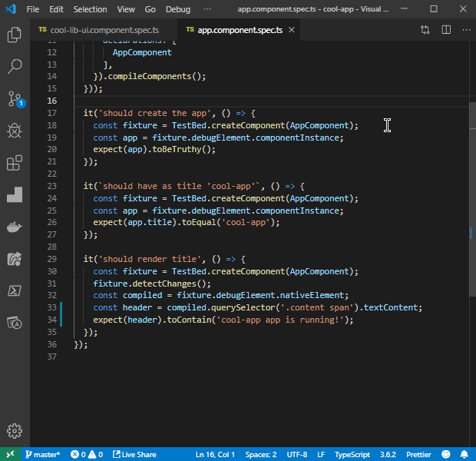The image size is (476, 461).
Task: Click the master branch indicator
Action: coord(43,454)
